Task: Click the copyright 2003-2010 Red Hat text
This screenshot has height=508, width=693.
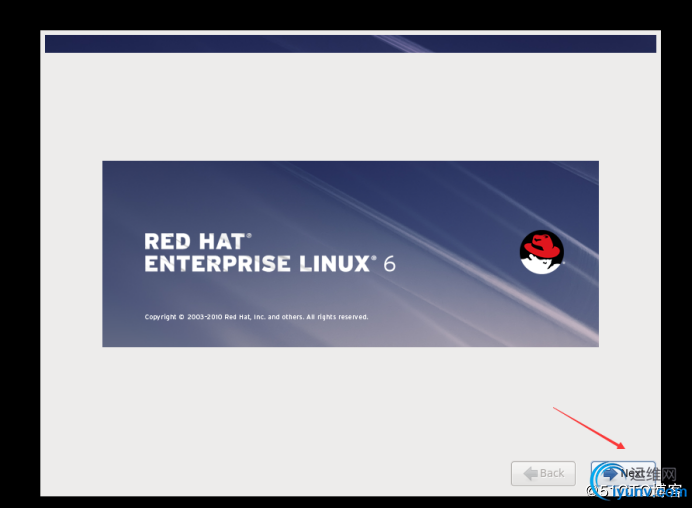Action: tap(256, 317)
